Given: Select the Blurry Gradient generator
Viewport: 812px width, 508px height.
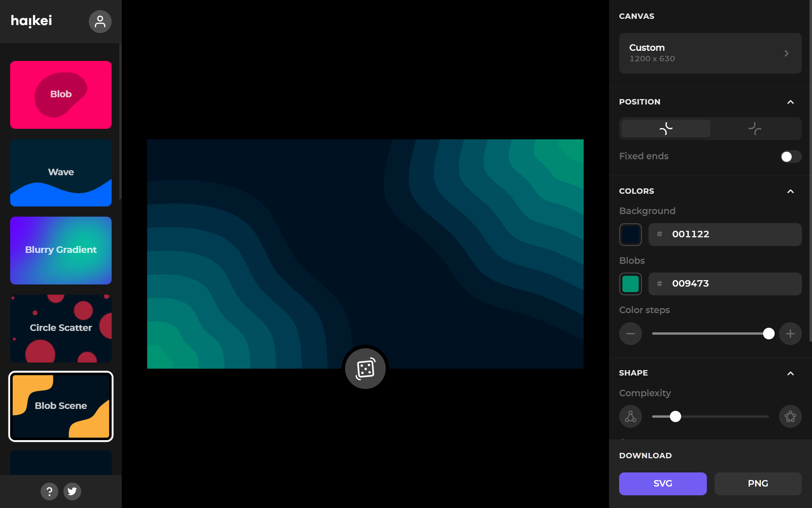Looking at the screenshot, I should tap(61, 250).
